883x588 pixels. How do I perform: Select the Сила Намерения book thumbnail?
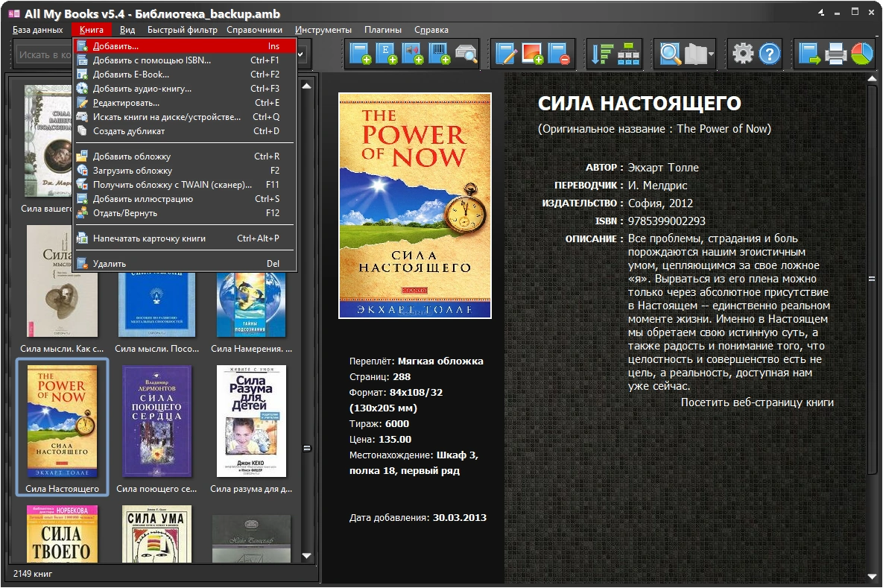point(251,305)
